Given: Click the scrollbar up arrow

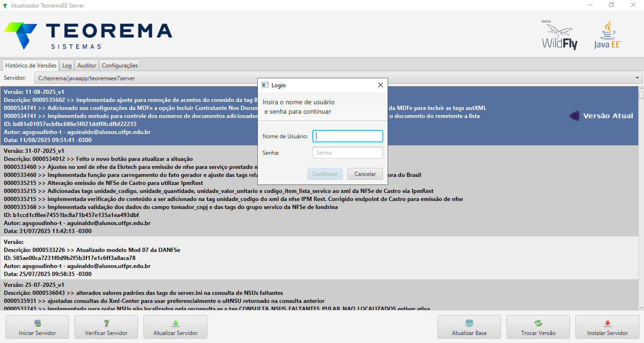Looking at the screenshot, I should (641, 88).
